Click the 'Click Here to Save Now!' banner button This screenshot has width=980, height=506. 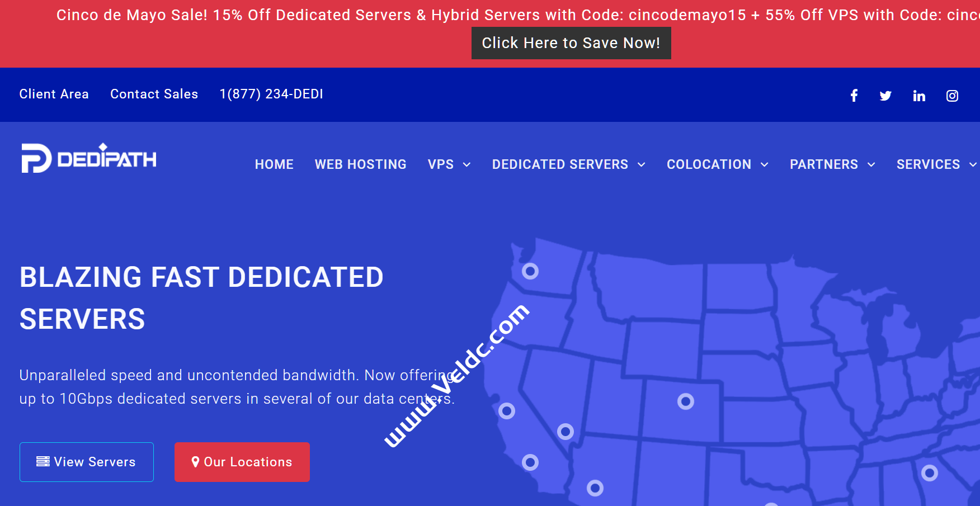coord(571,43)
